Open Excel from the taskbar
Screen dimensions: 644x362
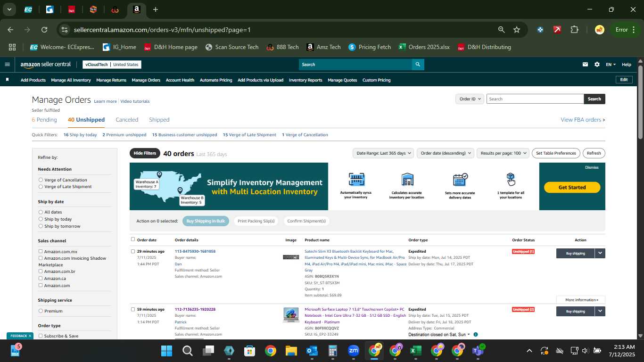(415, 351)
